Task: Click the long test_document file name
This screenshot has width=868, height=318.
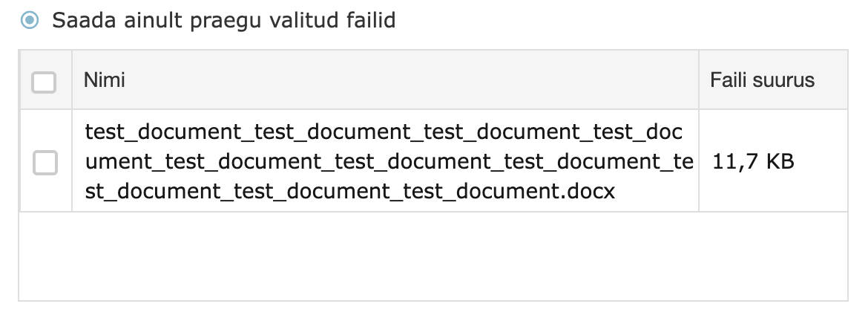Action: (x=384, y=162)
